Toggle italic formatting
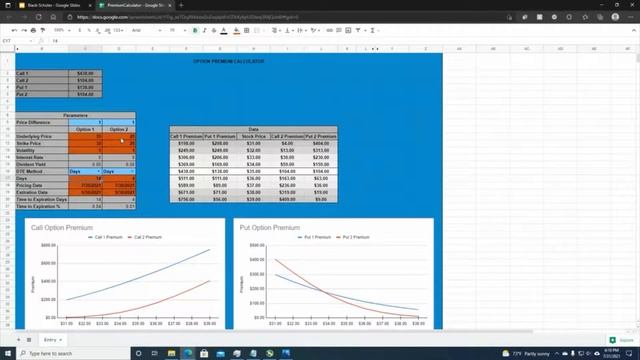The image size is (640, 360). pos(204,31)
